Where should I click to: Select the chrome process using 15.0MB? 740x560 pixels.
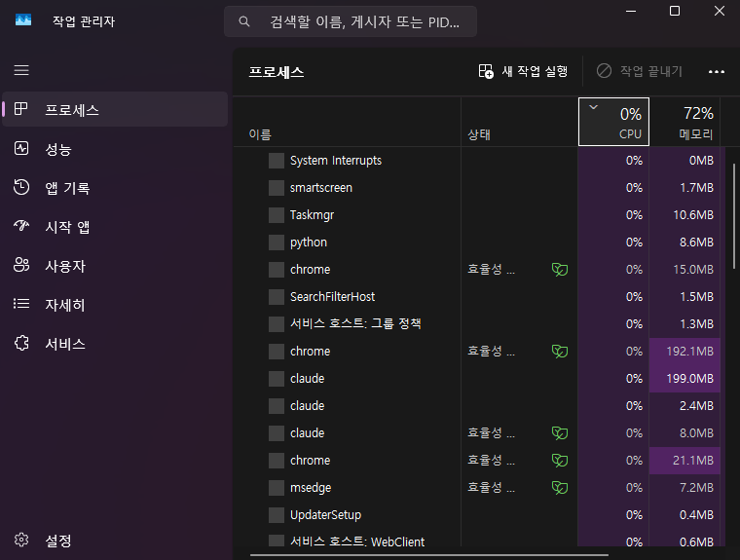click(477, 270)
